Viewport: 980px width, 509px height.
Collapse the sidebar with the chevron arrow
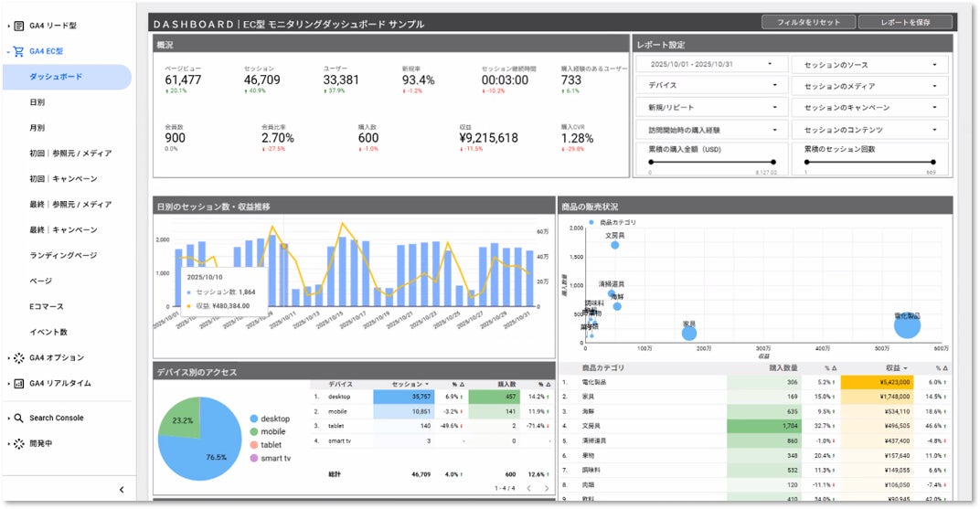[x=122, y=490]
